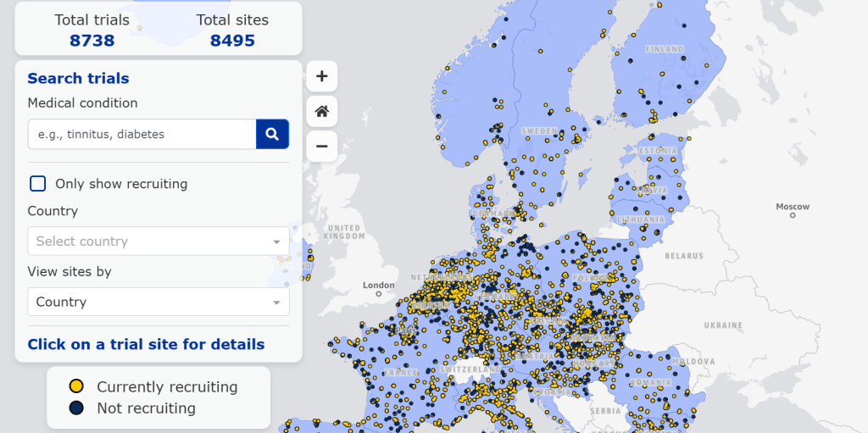Click the Moscow city label on map
Screen dimensions: 868x433
tap(793, 207)
